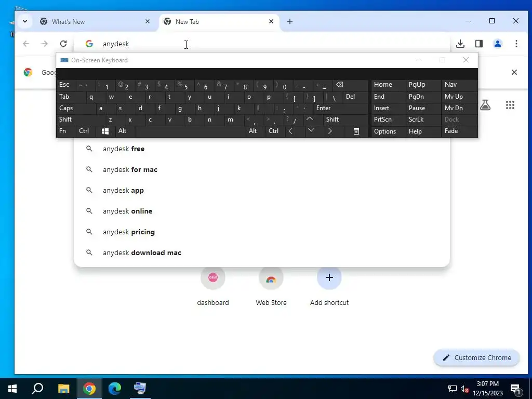The image size is (532, 399).
Task: Select the New Tab tab
Action: (219, 21)
